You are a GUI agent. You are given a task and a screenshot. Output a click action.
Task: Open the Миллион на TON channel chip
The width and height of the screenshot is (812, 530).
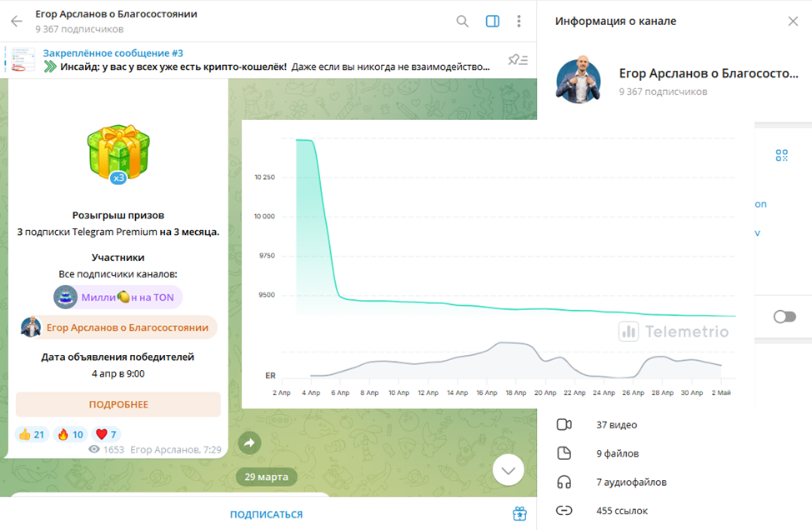coord(118,297)
